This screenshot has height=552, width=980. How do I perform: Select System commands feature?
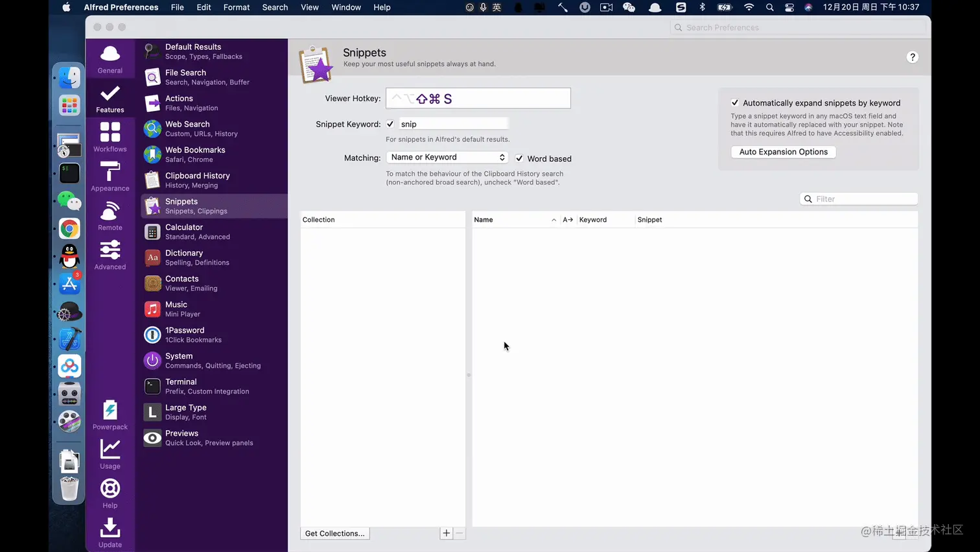214,360
